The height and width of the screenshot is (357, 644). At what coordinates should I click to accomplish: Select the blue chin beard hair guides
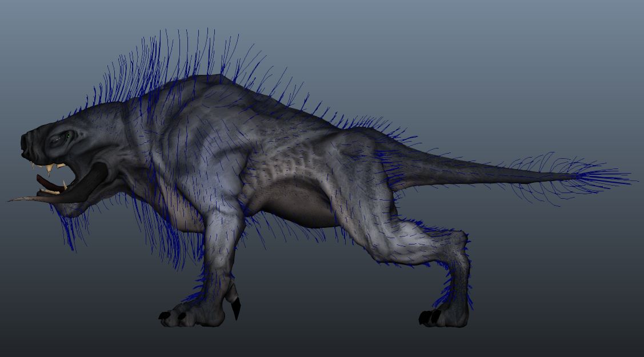[x=71, y=228]
